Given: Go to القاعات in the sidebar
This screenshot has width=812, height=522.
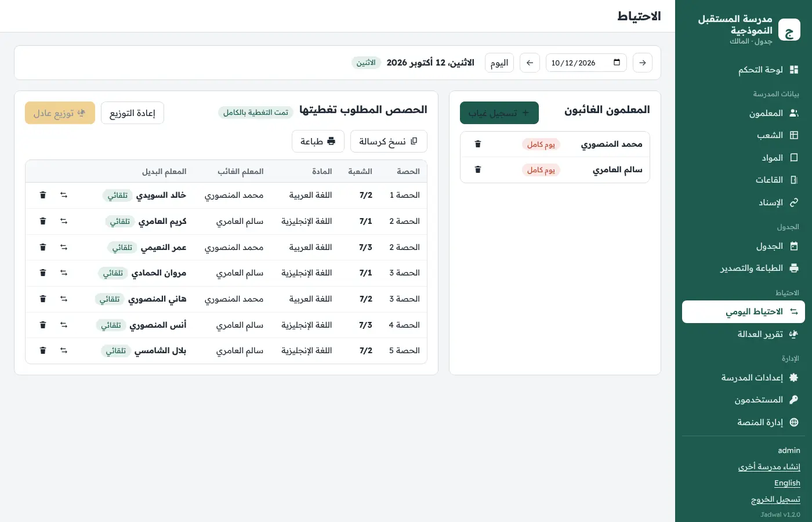Looking at the screenshot, I should (x=744, y=180).
